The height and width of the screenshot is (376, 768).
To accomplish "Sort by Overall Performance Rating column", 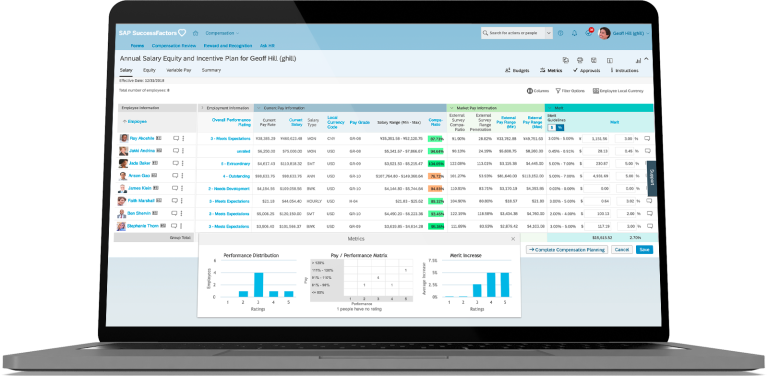I will [232, 122].
